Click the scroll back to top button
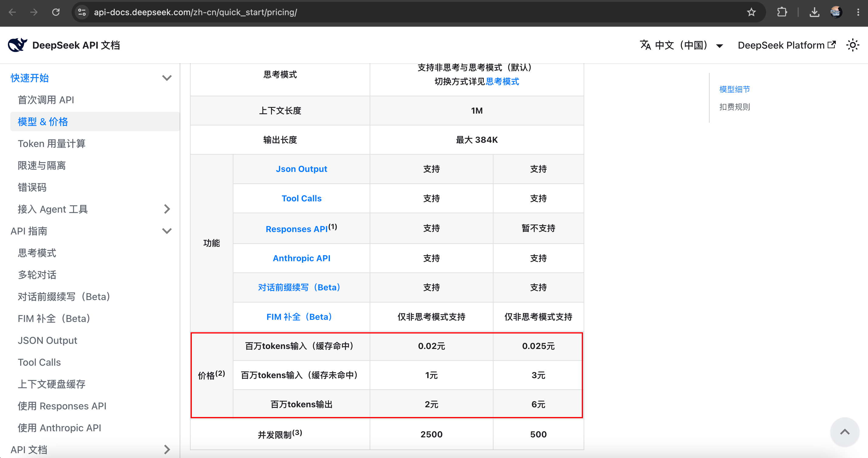Image resolution: width=868 pixels, height=458 pixels. click(845, 432)
